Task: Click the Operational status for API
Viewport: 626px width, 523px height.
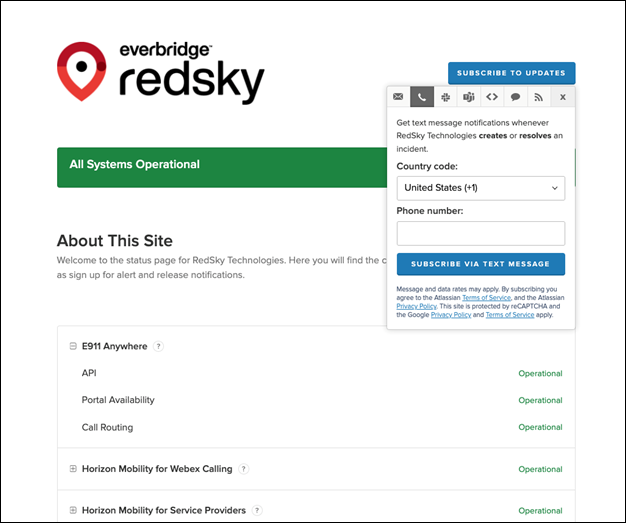Action: click(x=540, y=374)
